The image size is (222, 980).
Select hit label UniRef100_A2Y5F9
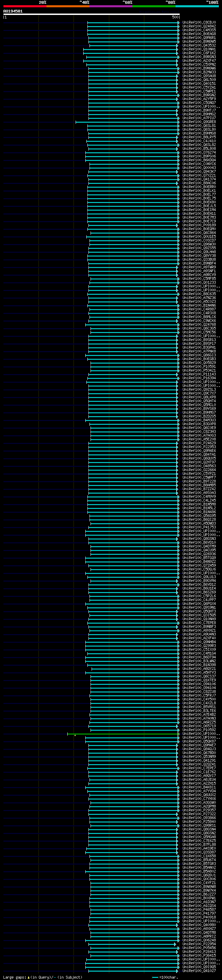point(199,99)
